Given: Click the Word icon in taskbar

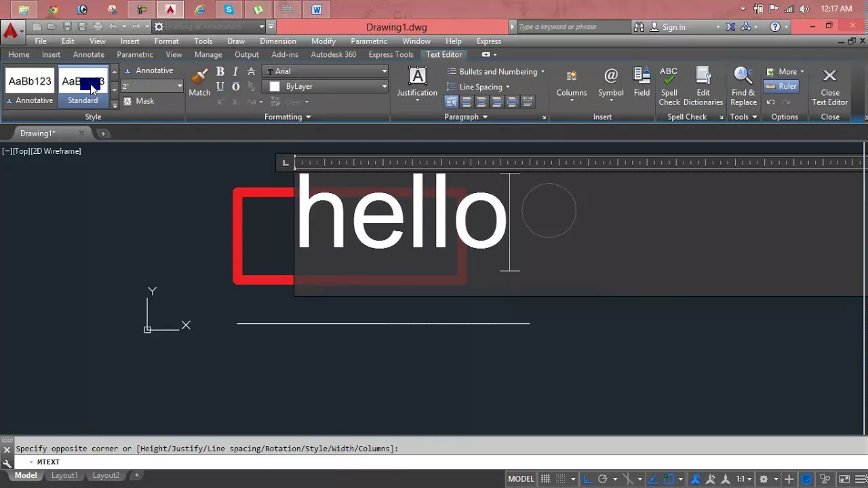Looking at the screenshot, I should (317, 9).
